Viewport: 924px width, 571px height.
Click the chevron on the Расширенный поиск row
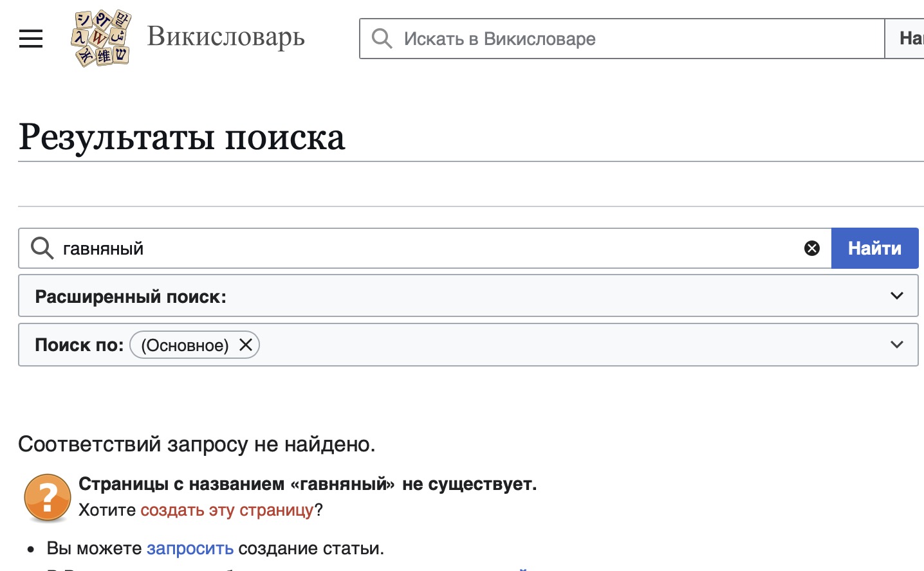[896, 296]
